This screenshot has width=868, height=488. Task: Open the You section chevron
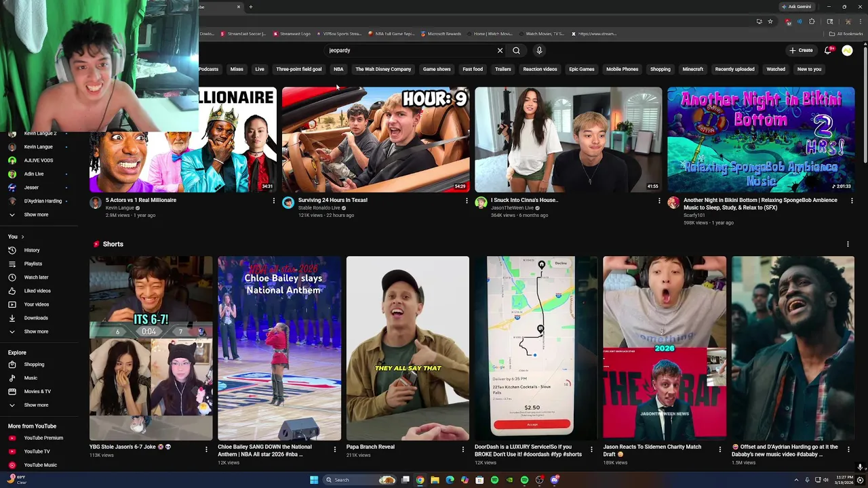tap(22, 237)
